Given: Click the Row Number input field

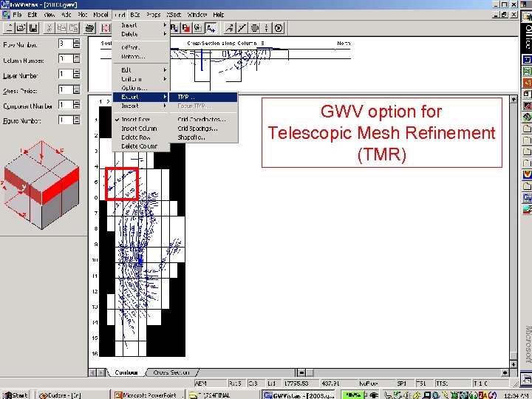Looking at the screenshot, I should [x=66, y=44].
